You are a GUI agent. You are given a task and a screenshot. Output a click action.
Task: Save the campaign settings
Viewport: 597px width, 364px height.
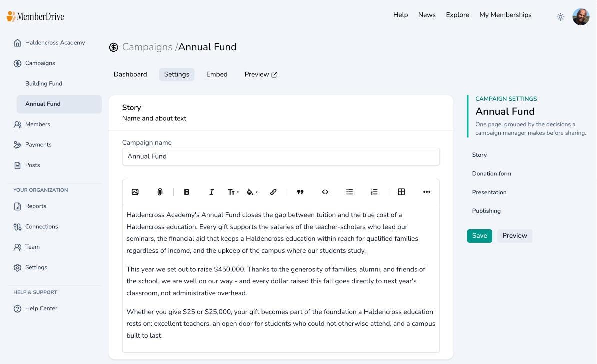479,236
